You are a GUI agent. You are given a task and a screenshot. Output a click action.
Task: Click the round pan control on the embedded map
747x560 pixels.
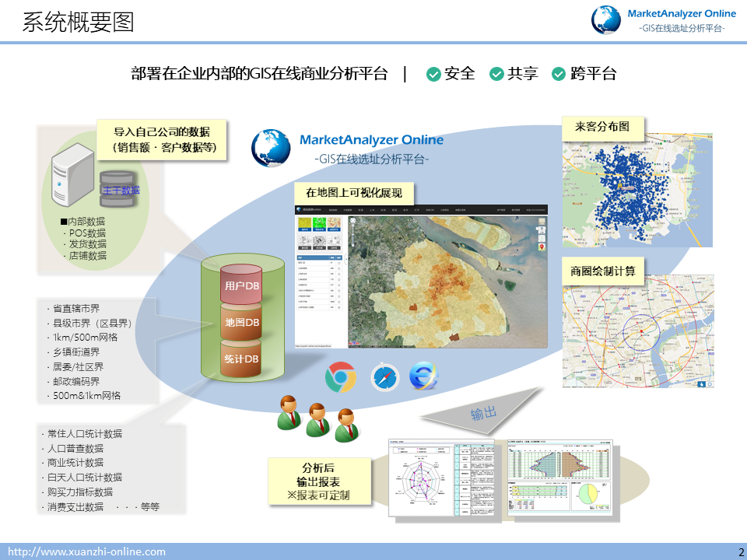353,220
